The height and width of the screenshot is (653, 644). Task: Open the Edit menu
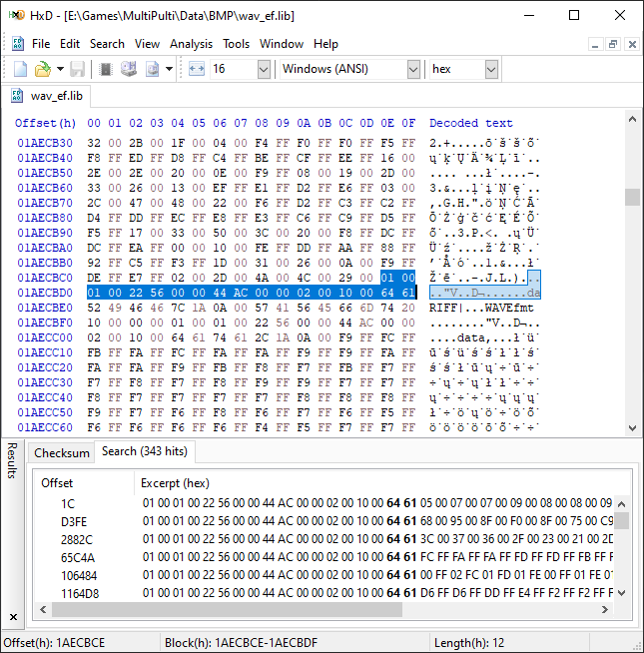pyautogui.click(x=70, y=44)
